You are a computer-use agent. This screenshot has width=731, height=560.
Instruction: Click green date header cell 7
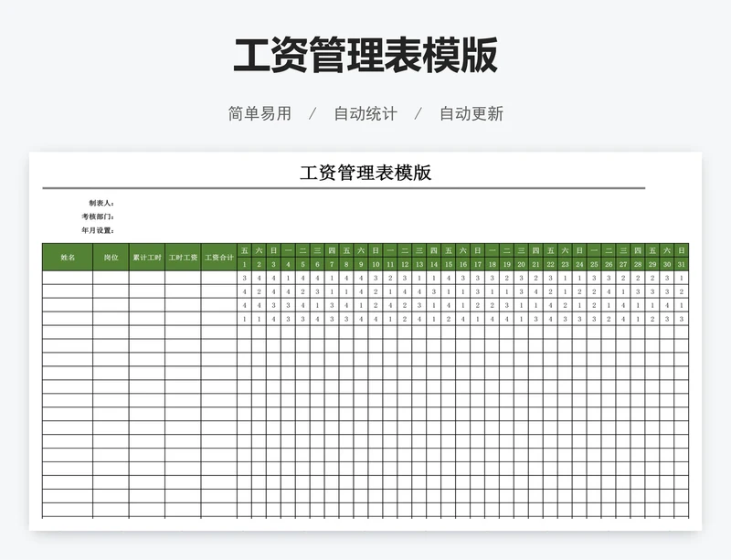[x=332, y=264]
